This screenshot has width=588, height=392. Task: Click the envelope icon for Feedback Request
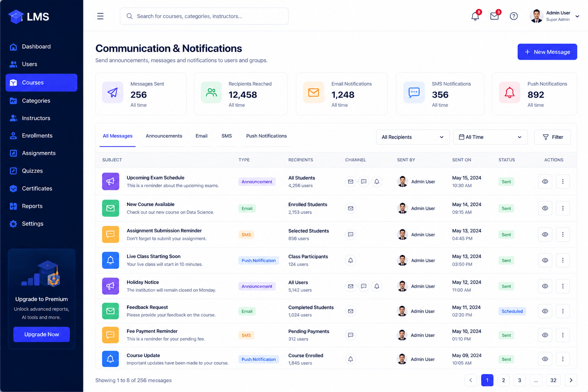click(110, 311)
